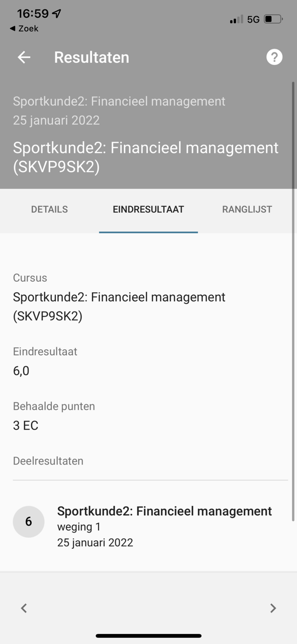Go to next result with right chevron
Screen dimensions: 297x644
pyautogui.click(x=273, y=608)
